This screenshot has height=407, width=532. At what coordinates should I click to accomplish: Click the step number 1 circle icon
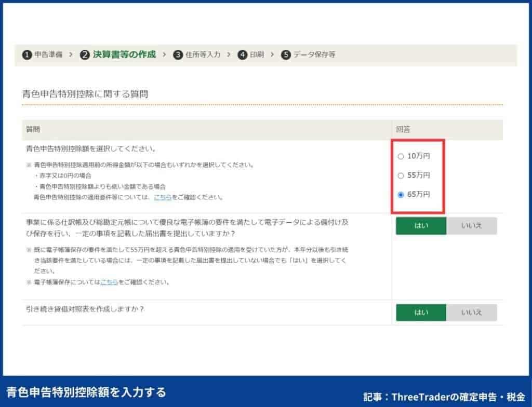(x=27, y=55)
